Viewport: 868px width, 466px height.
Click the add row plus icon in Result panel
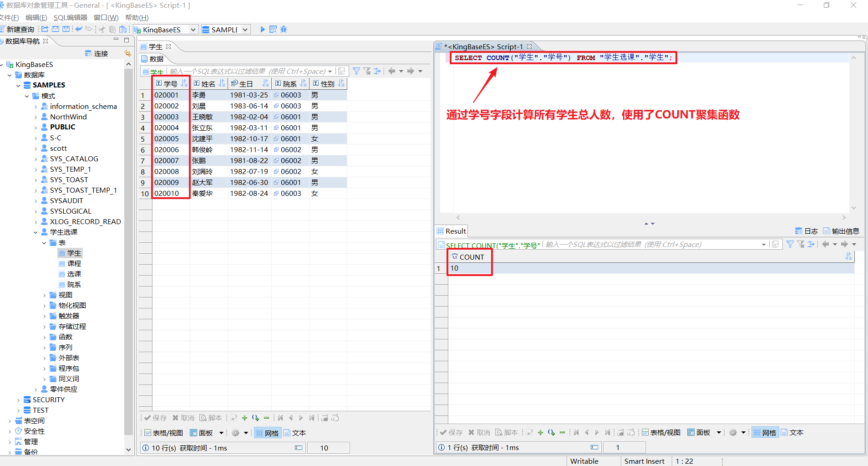540,432
